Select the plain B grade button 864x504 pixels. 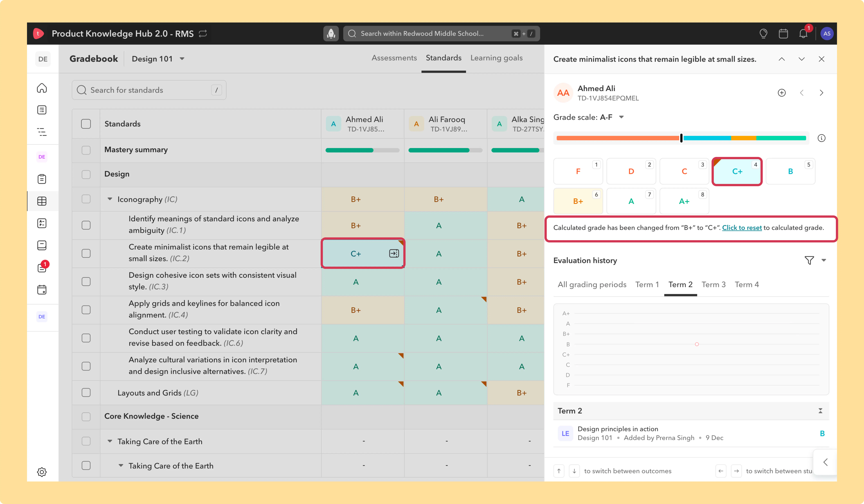[790, 171]
